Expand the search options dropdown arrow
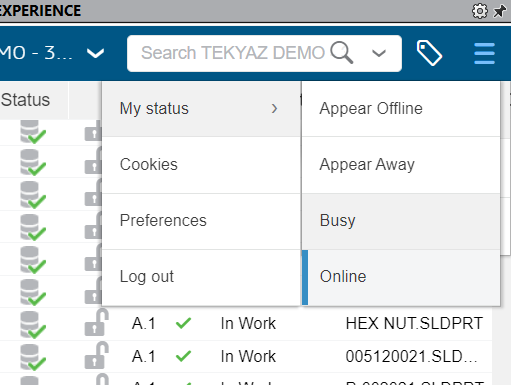 point(379,53)
